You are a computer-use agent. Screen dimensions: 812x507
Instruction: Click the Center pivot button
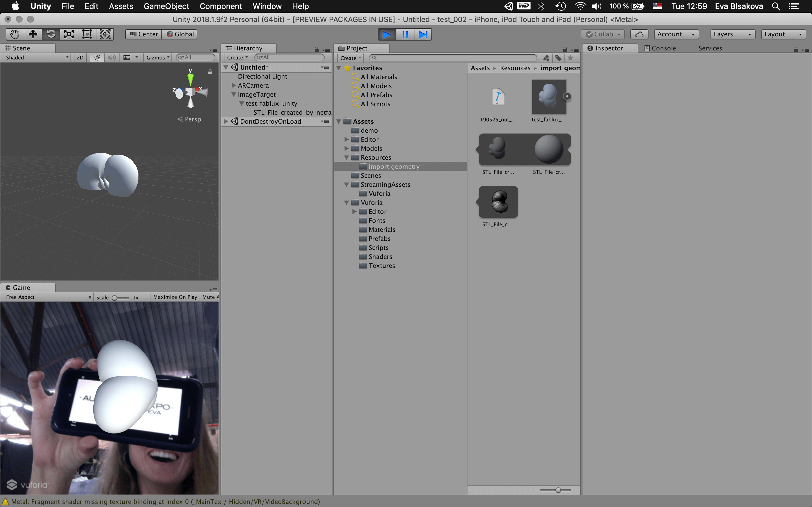(144, 34)
